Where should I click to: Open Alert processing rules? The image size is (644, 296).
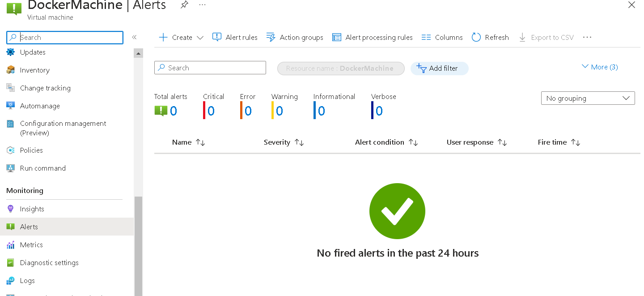[372, 37]
